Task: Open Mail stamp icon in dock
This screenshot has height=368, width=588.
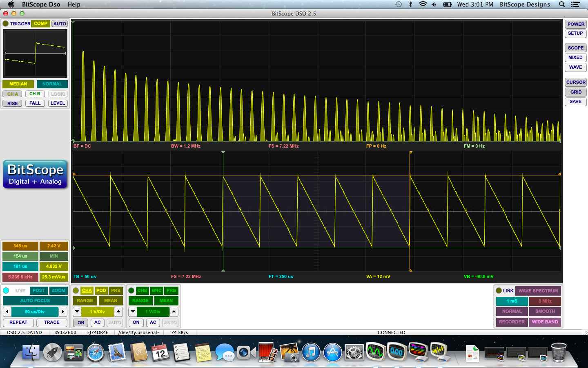Action: [117, 352]
